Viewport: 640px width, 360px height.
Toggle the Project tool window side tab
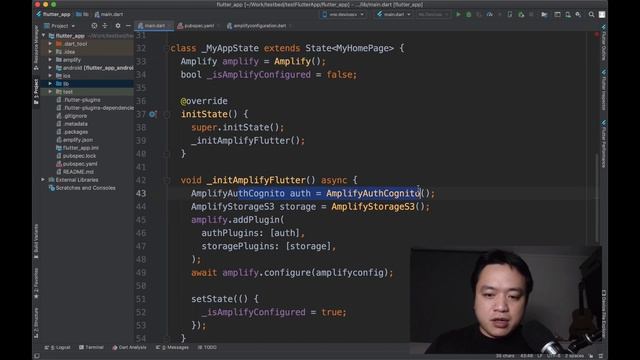click(36, 92)
